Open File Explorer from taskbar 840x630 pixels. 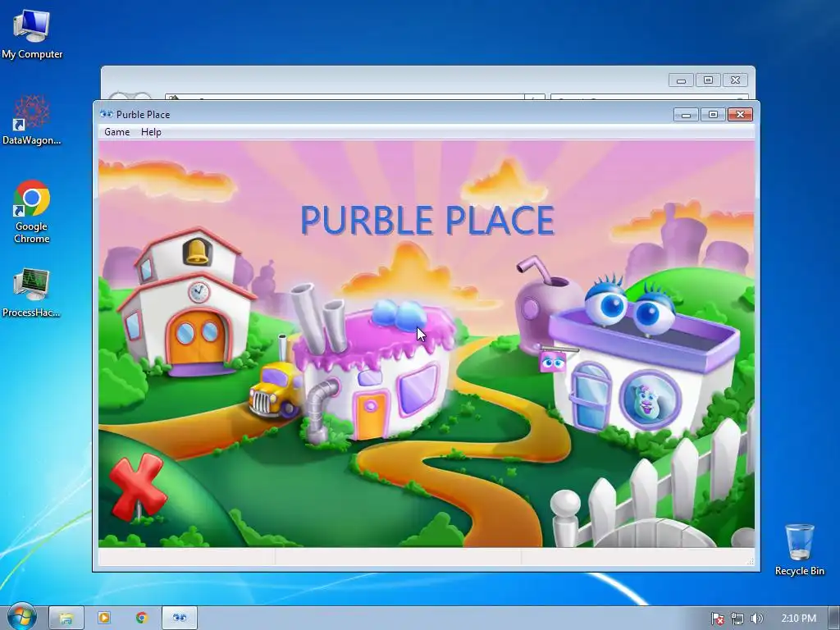(x=66, y=618)
